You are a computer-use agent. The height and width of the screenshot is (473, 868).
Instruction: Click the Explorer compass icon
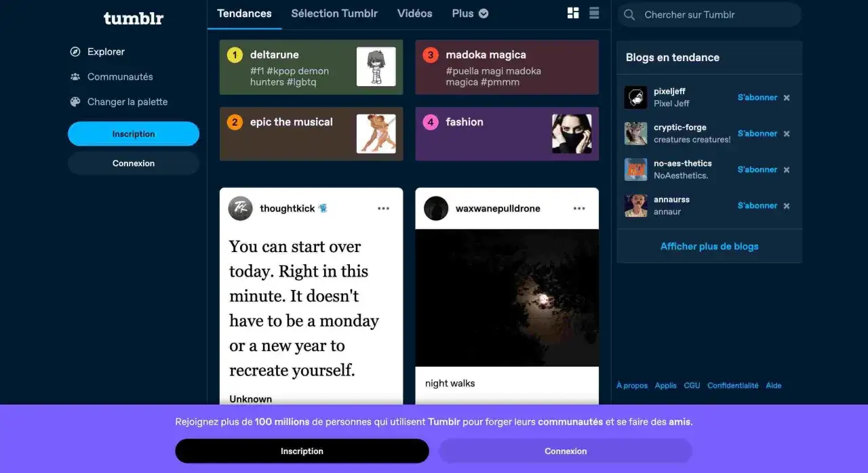coord(75,52)
